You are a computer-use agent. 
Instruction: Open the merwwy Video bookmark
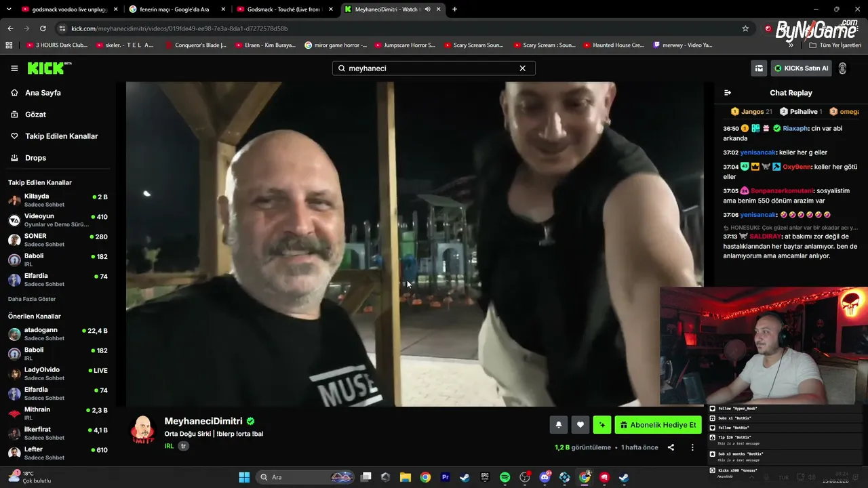(x=683, y=45)
